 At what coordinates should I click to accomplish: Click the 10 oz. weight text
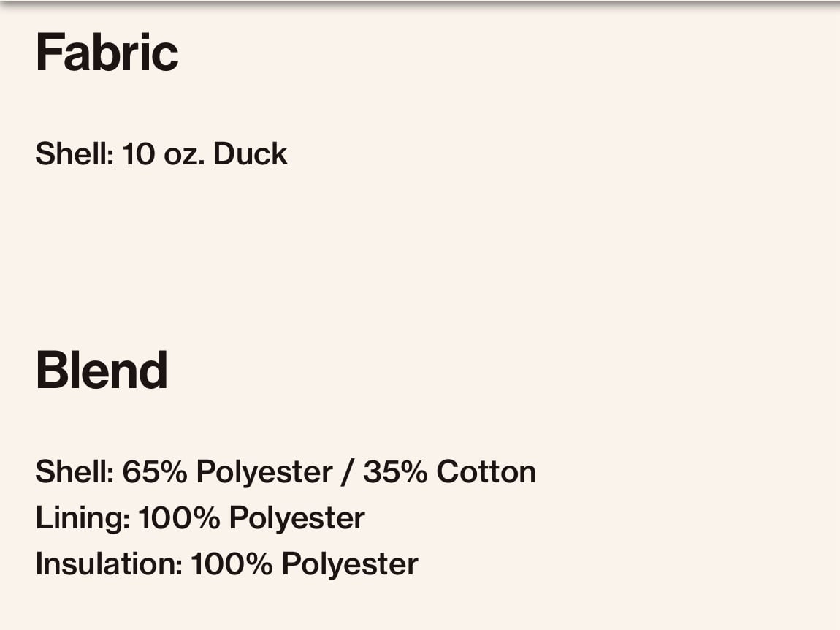164,154
